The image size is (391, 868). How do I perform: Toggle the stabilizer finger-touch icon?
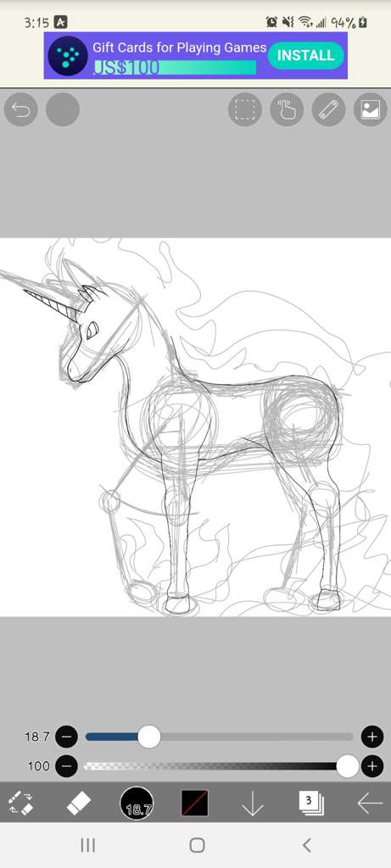[x=287, y=109]
